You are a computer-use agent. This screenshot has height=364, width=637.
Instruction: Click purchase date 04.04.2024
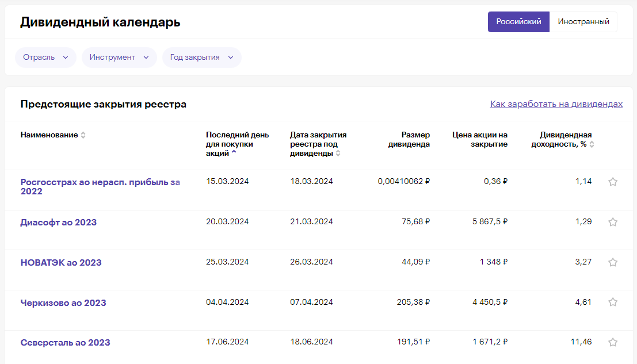(227, 302)
